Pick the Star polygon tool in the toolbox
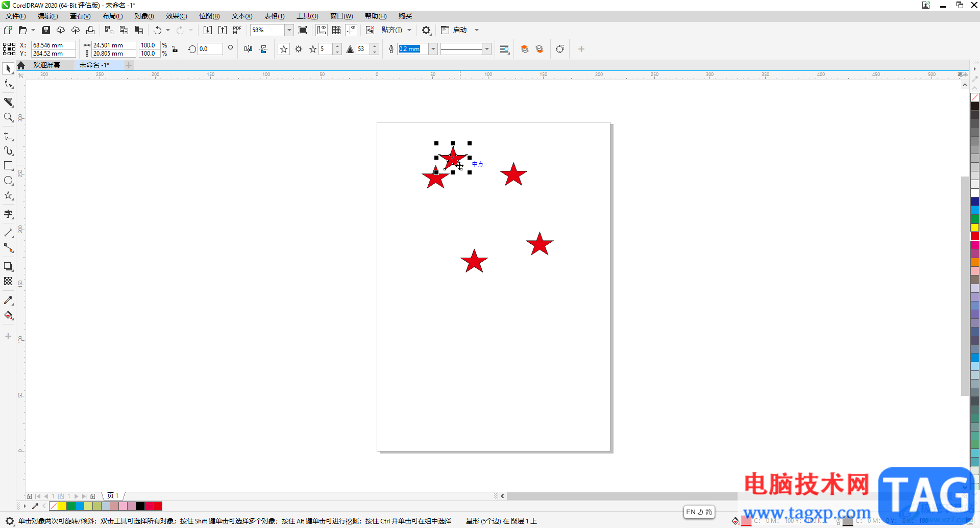980x528 pixels. coord(8,195)
